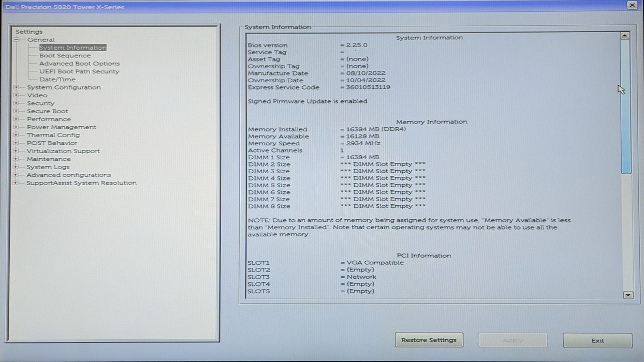This screenshot has height=362, width=644.
Task: Click the Exit button
Action: point(597,340)
